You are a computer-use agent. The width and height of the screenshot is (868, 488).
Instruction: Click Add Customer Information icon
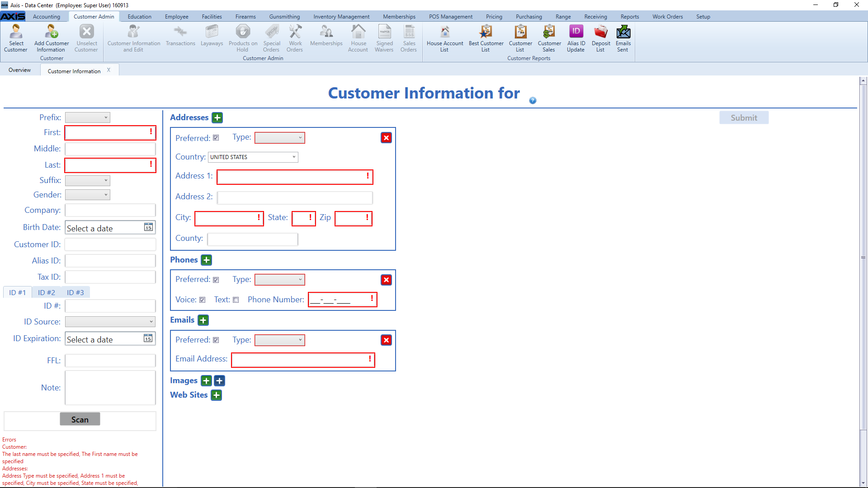click(x=52, y=38)
